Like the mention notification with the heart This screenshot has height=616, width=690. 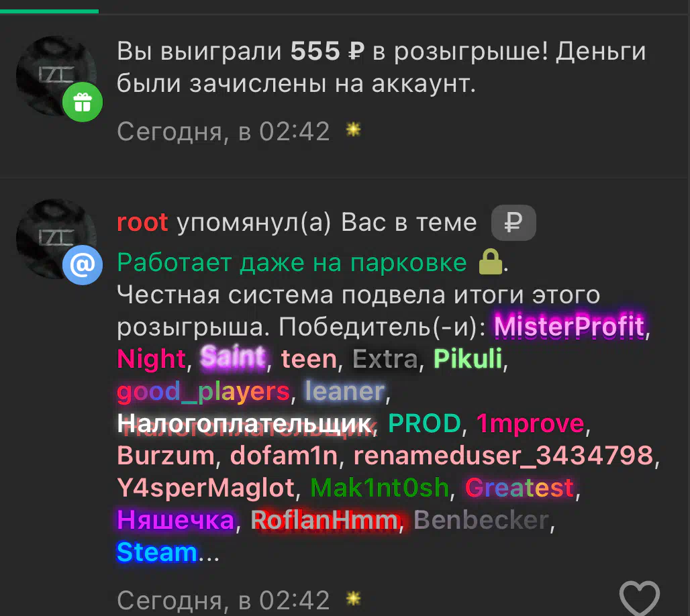point(640,599)
